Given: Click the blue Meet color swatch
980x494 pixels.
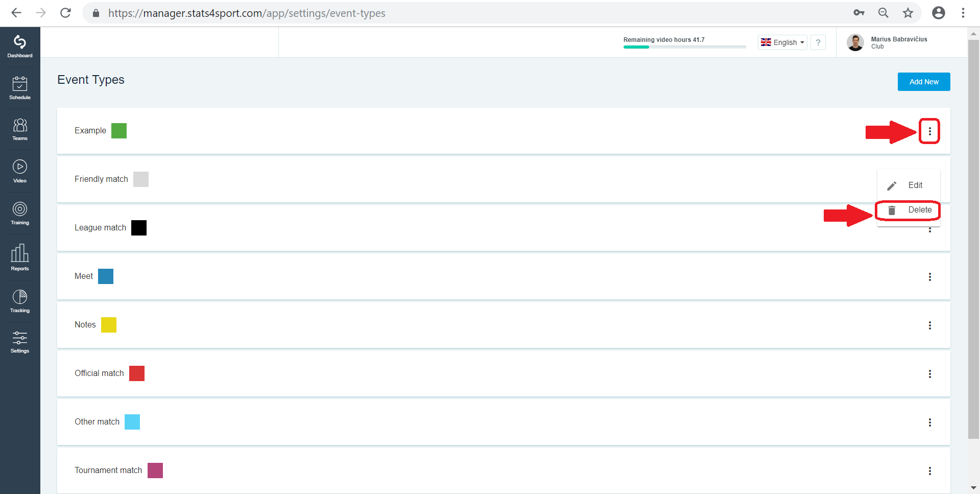Looking at the screenshot, I should (x=106, y=276).
